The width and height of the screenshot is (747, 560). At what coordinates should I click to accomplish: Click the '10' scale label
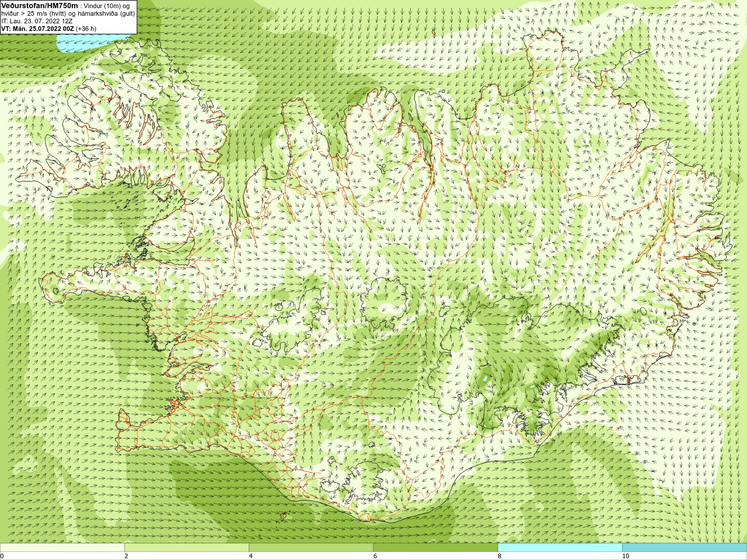click(x=625, y=556)
